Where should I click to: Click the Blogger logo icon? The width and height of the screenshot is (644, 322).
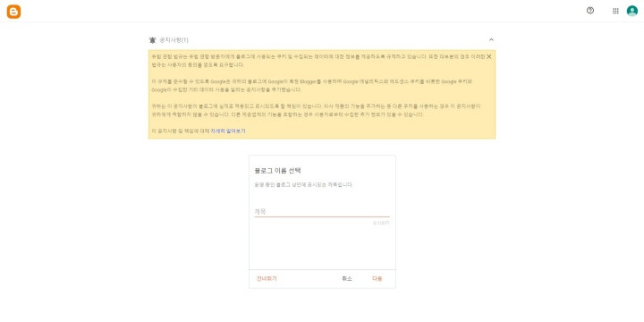point(13,12)
